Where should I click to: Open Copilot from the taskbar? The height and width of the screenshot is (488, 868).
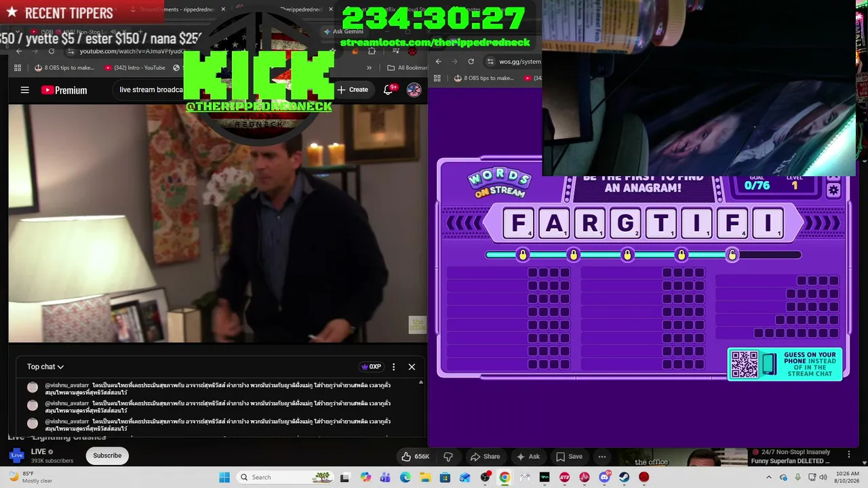click(x=366, y=477)
